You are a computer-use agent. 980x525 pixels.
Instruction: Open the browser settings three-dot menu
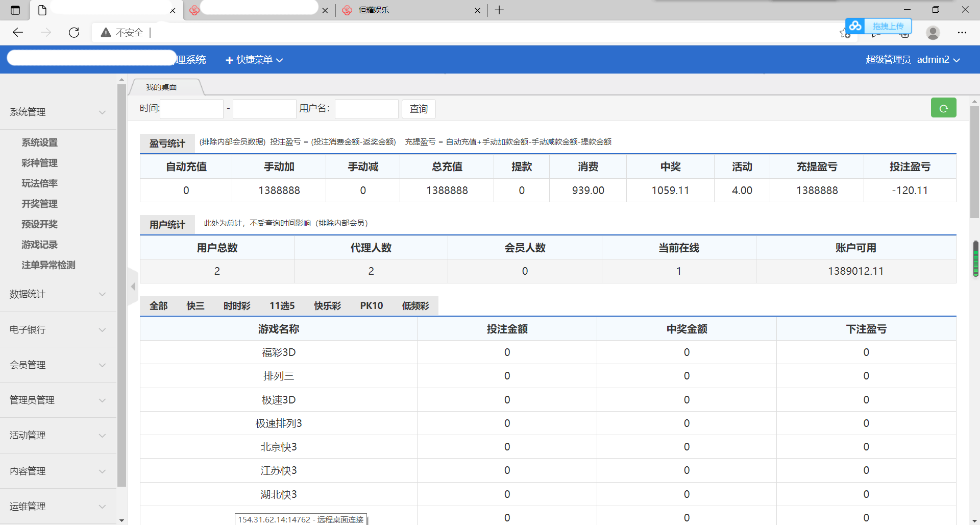pyautogui.click(x=962, y=33)
